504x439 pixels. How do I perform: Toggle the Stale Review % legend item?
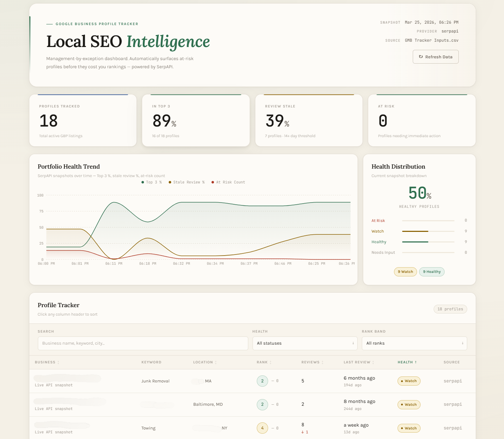[186, 182]
